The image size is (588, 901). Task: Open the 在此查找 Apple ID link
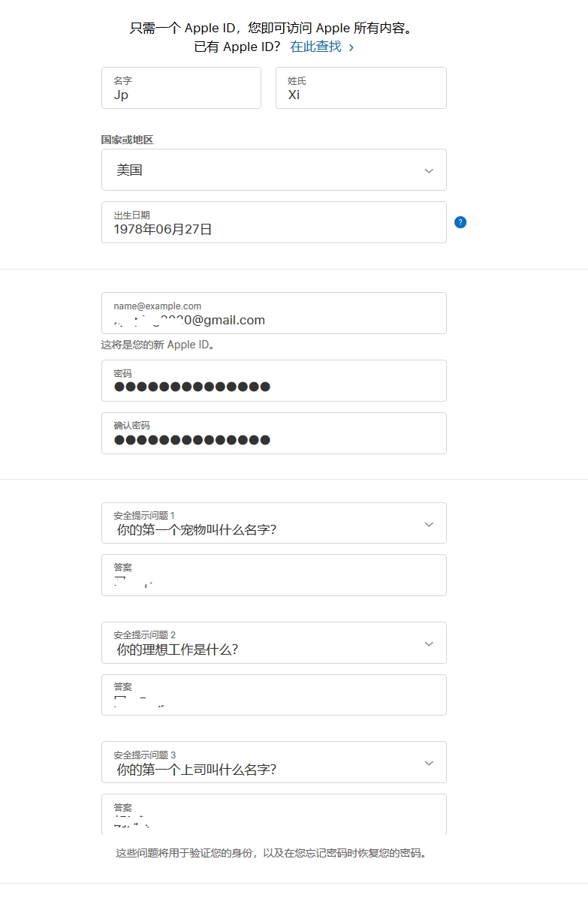click(321, 47)
